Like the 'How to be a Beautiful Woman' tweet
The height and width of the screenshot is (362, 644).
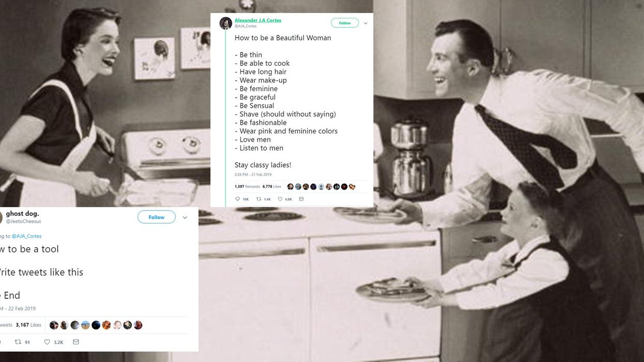285,199
